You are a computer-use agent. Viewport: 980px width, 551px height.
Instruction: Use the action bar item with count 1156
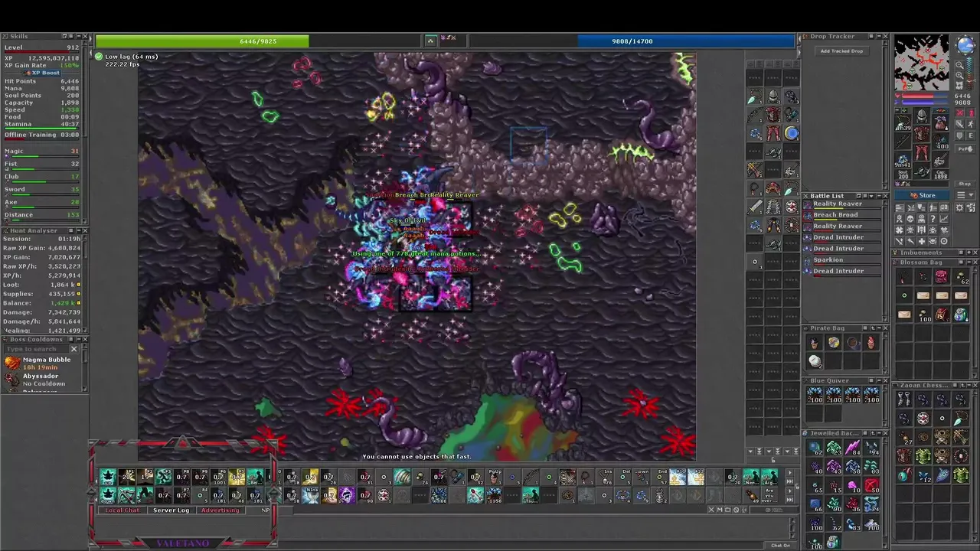point(494,495)
